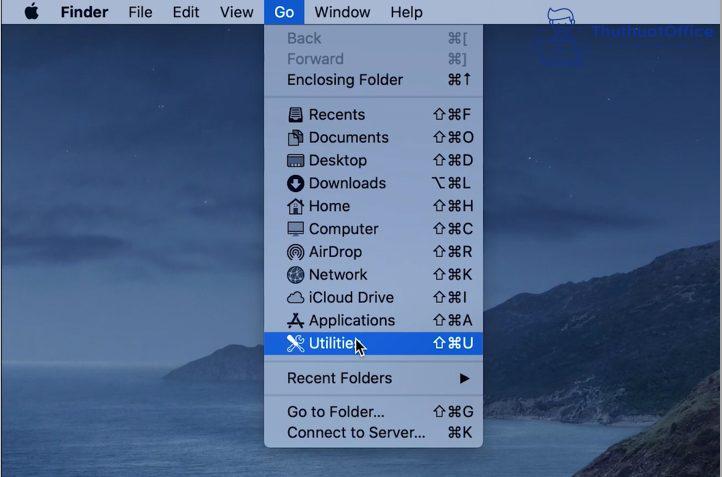Select Desktop in the Go menu

pos(373,160)
